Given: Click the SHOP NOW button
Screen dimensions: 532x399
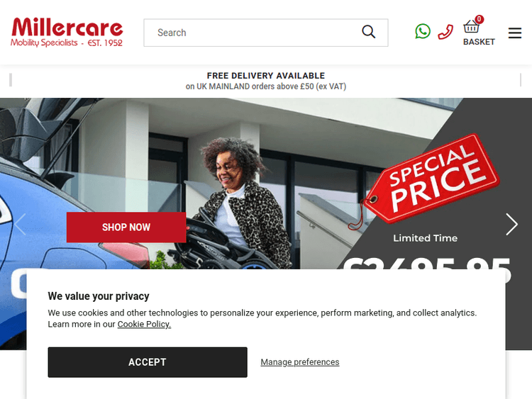Looking at the screenshot, I should pos(126,227).
